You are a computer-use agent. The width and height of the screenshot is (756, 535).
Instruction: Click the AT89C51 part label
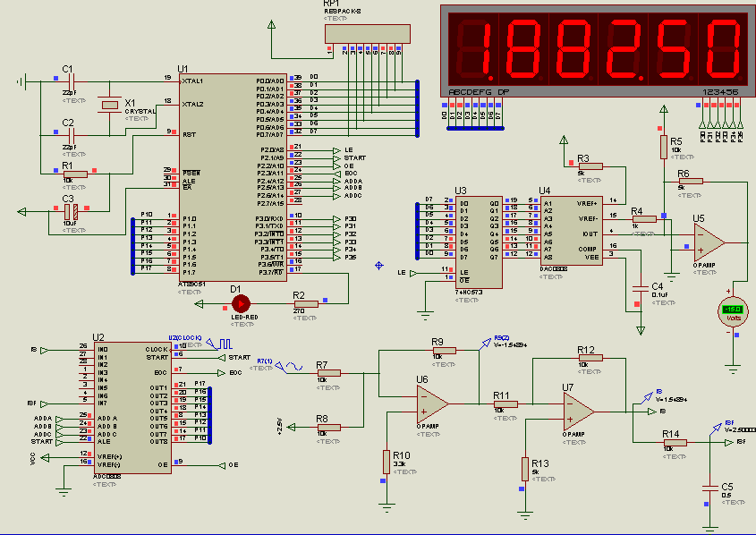[x=191, y=284]
